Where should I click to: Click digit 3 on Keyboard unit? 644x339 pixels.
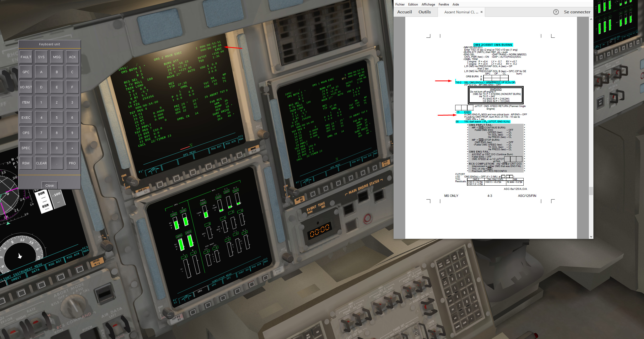(72, 102)
